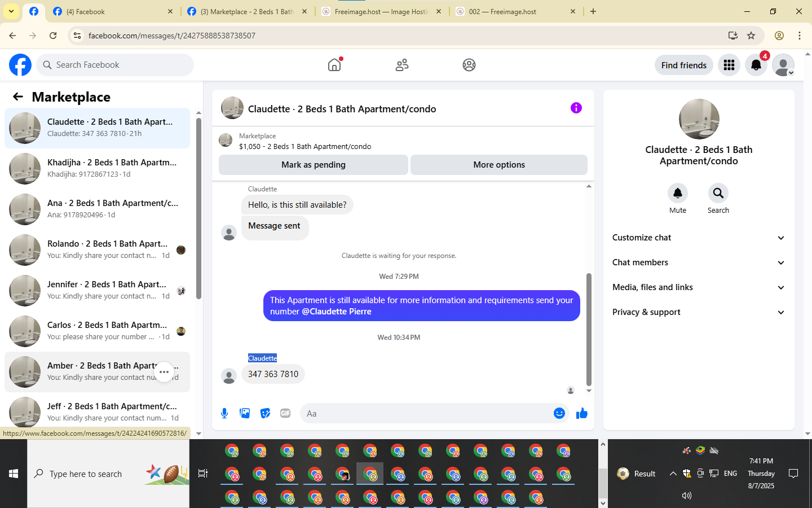This screenshot has width=812, height=508.
Task: Send a thumbs up like
Action: click(x=582, y=413)
